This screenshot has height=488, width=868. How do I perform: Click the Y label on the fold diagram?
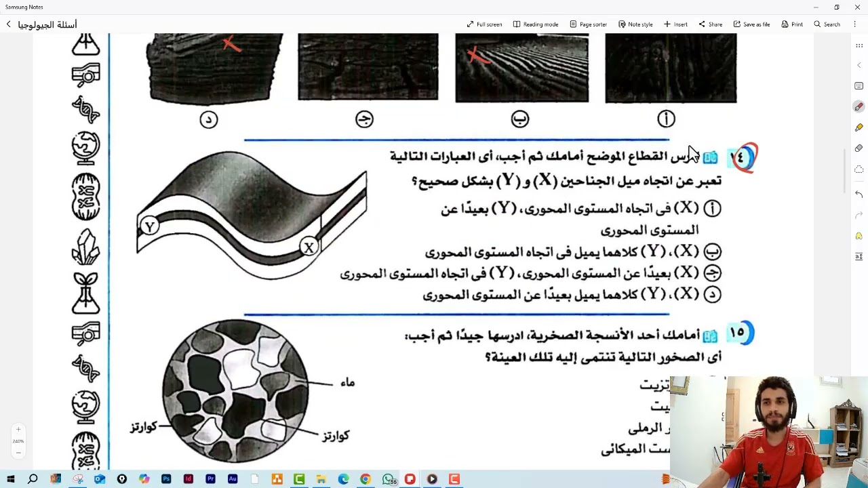(x=150, y=226)
